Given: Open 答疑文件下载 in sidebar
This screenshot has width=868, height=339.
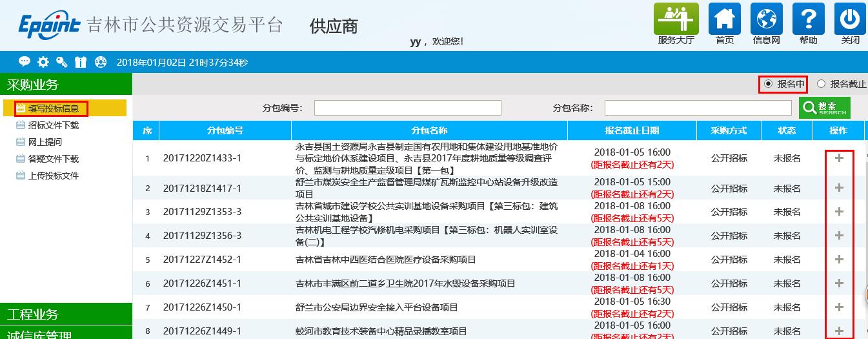Looking at the screenshot, I should point(53,159).
